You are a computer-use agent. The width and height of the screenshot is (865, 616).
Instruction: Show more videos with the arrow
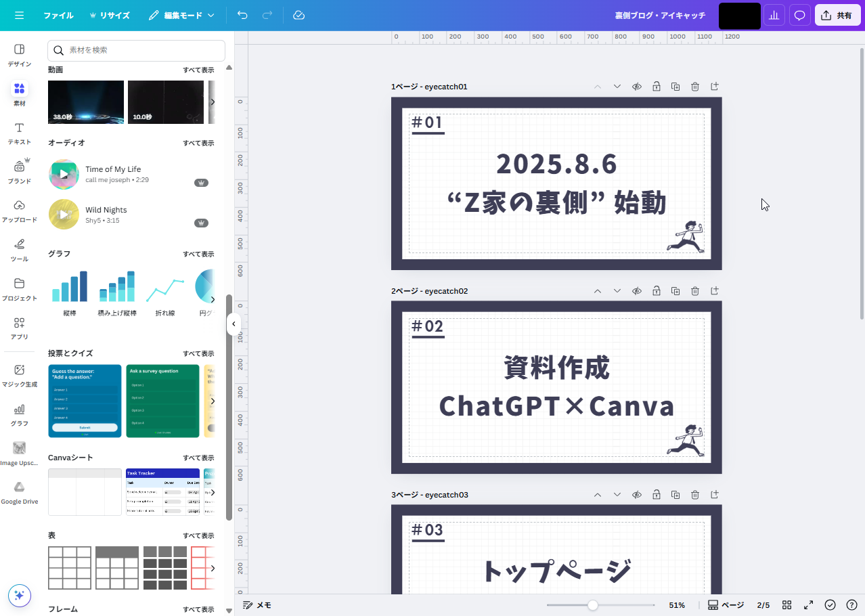click(x=213, y=102)
